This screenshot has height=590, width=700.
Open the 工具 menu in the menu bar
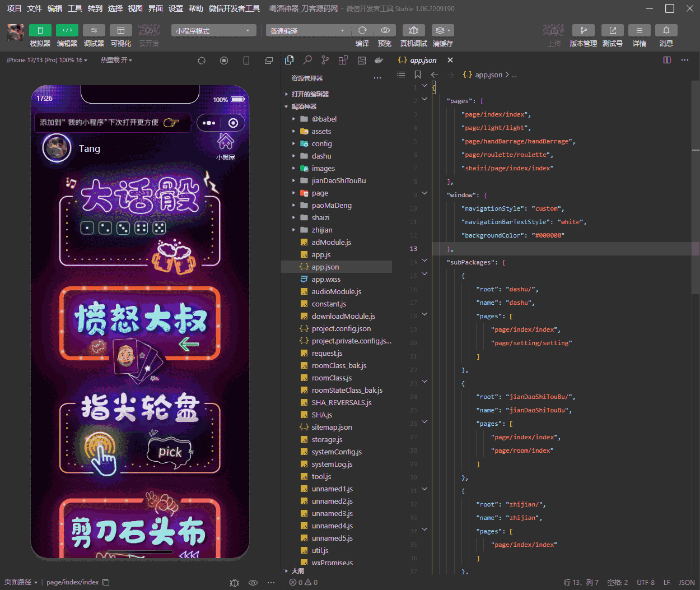tap(75, 8)
